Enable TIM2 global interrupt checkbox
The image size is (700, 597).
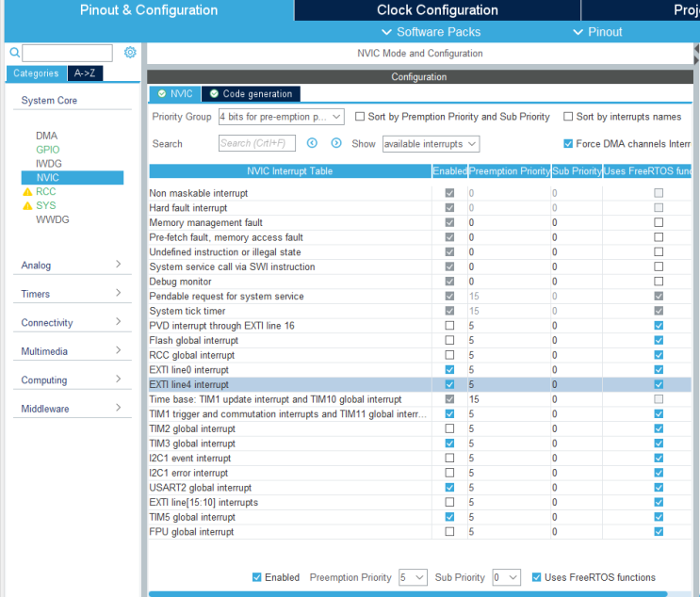click(449, 428)
